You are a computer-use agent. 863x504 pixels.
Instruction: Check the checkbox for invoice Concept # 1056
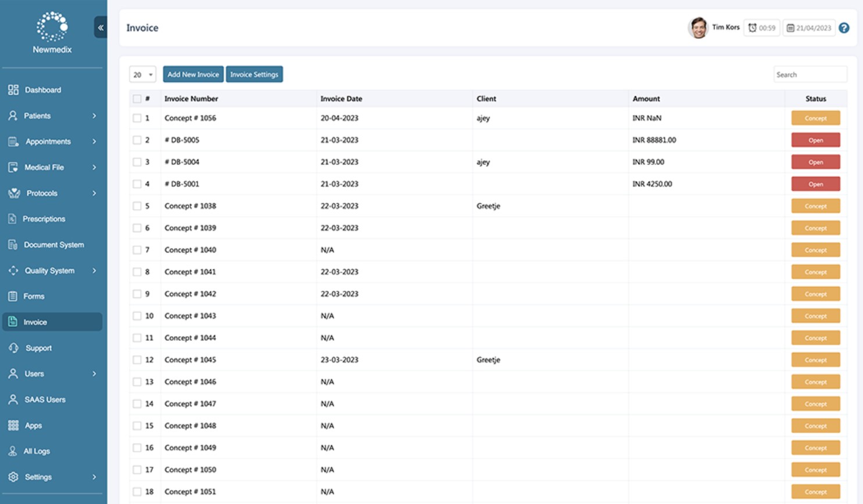(137, 117)
